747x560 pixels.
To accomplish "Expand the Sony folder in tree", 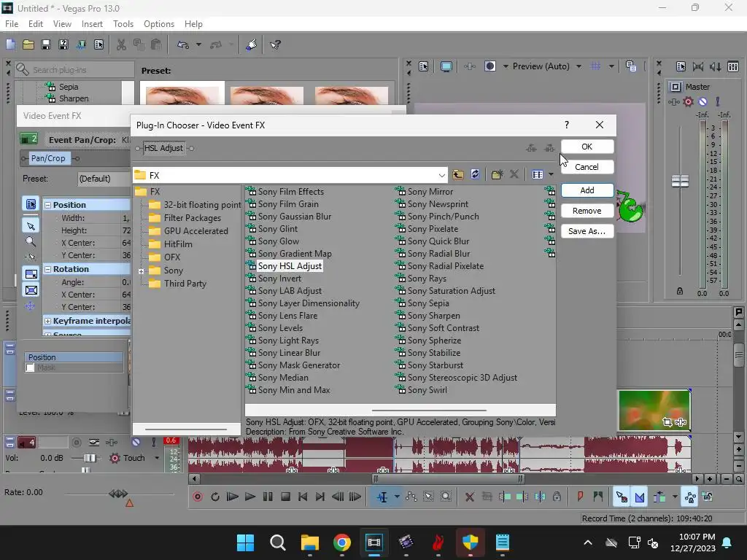I will 141,271.
